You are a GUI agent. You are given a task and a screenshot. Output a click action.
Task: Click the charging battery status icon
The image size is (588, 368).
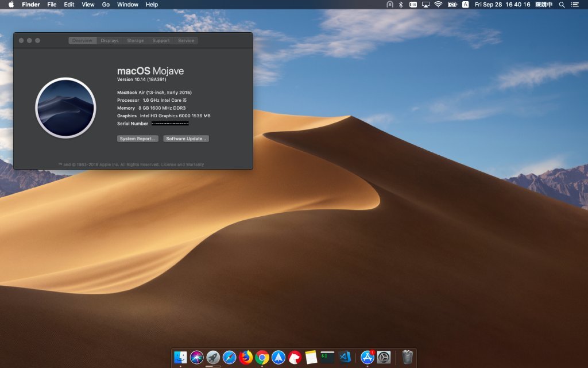[452, 5]
